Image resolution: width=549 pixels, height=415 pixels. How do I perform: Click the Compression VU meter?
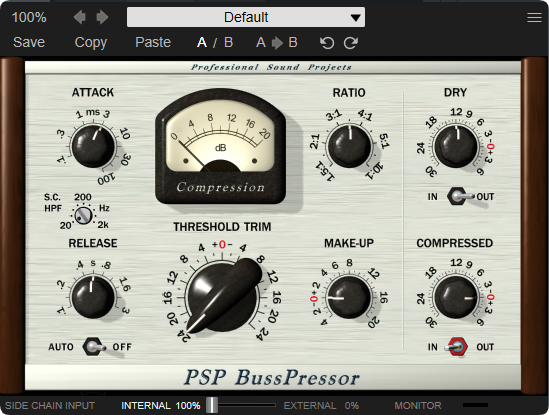(x=221, y=146)
